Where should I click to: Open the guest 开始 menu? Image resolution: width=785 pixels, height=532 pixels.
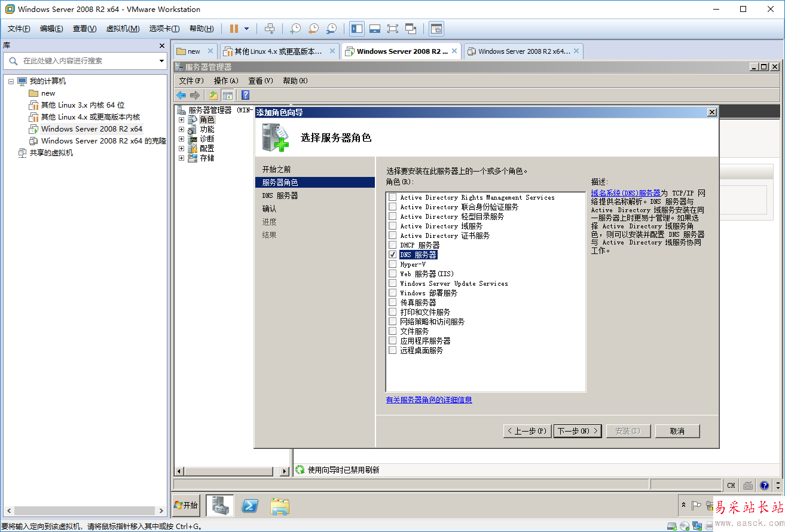(x=185, y=506)
